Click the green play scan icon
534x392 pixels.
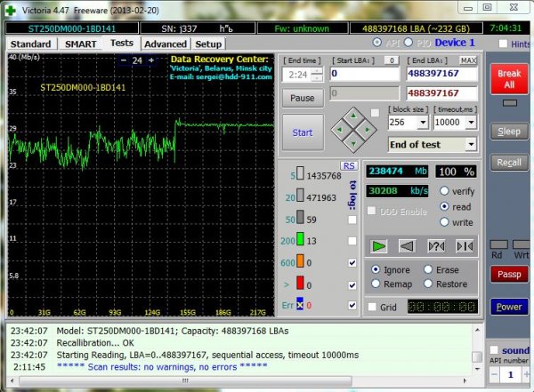[x=379, y=246]
